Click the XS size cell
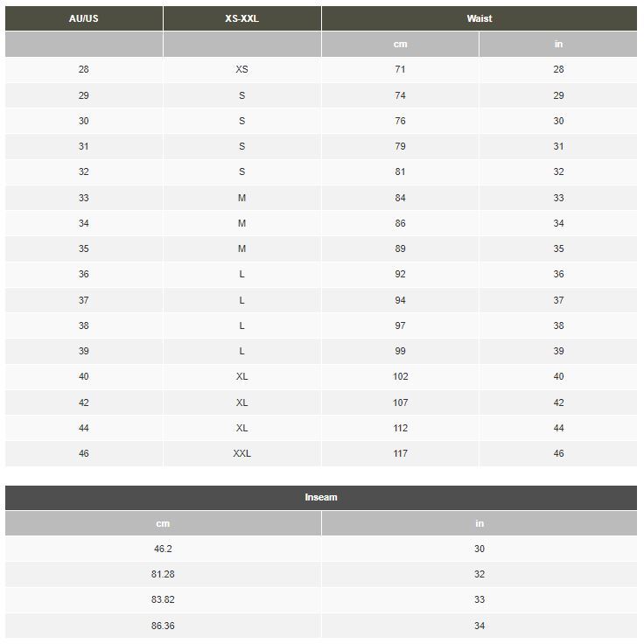The width and height of the screenshot is (644, 644). [x=241, y=69]
